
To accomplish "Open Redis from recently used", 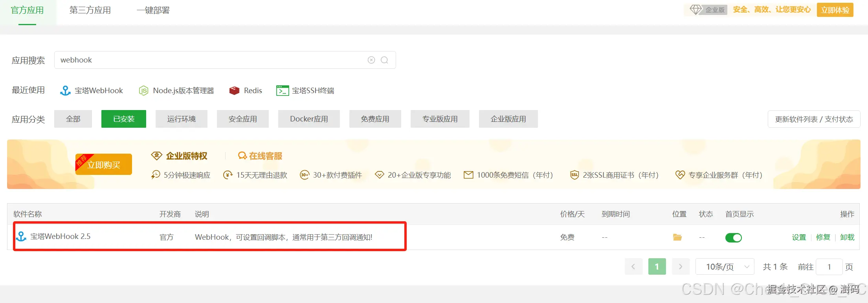I will coord(246,91).
